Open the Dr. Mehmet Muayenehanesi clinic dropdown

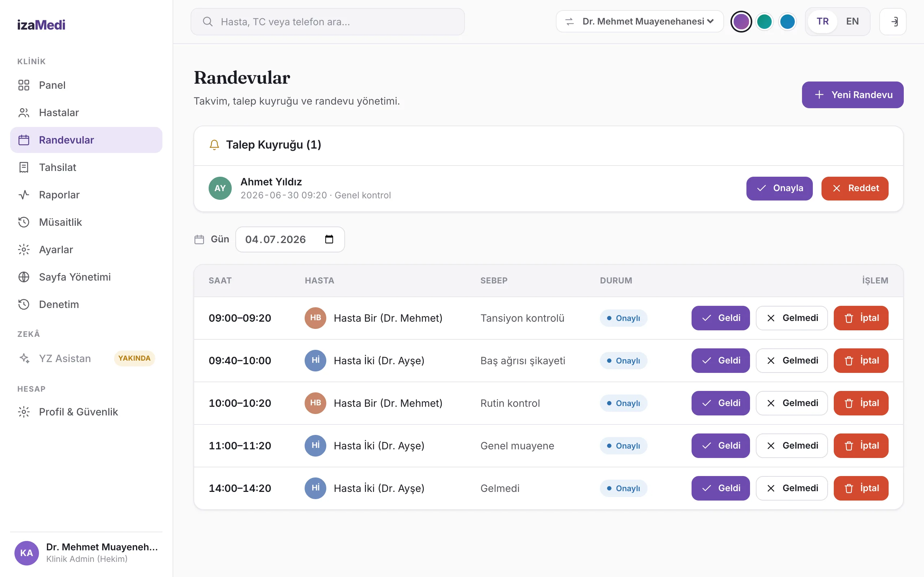[640, 21]
